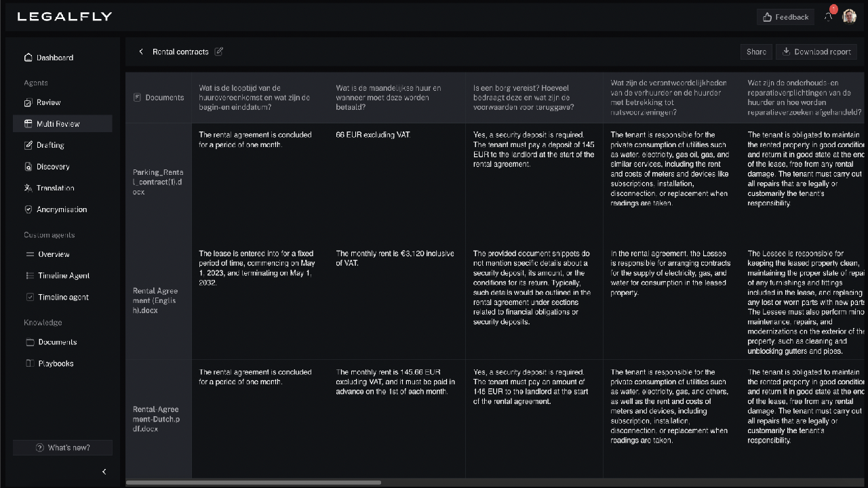Click the Feedback button
868x488 pixels.
(785, 17)
